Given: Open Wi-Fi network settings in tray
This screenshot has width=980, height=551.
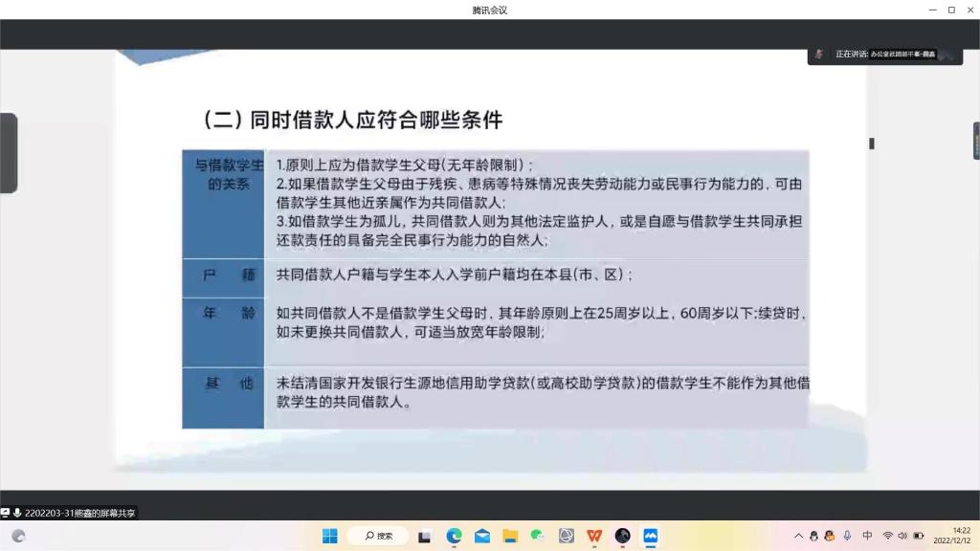Looking at the screenshot, I should tap(887, 536).
